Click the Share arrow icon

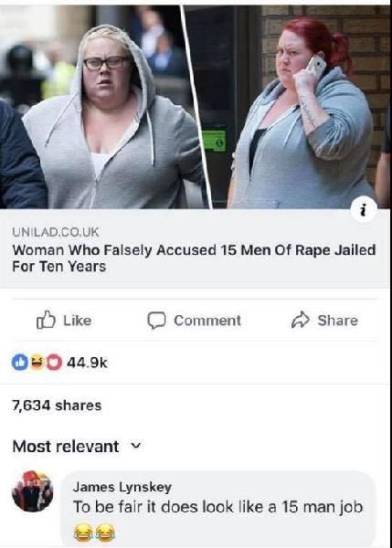[x=301, y=320]
